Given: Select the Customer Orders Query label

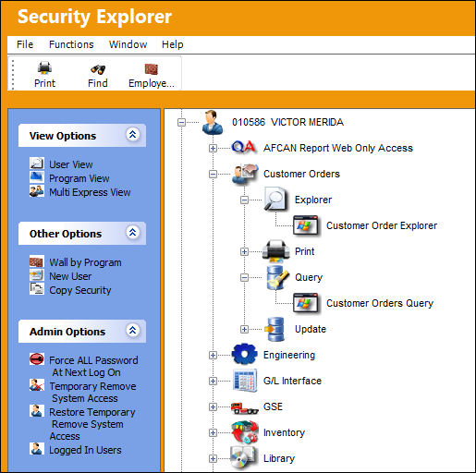Looking at the screenshot, I should (x=380, y=303).
